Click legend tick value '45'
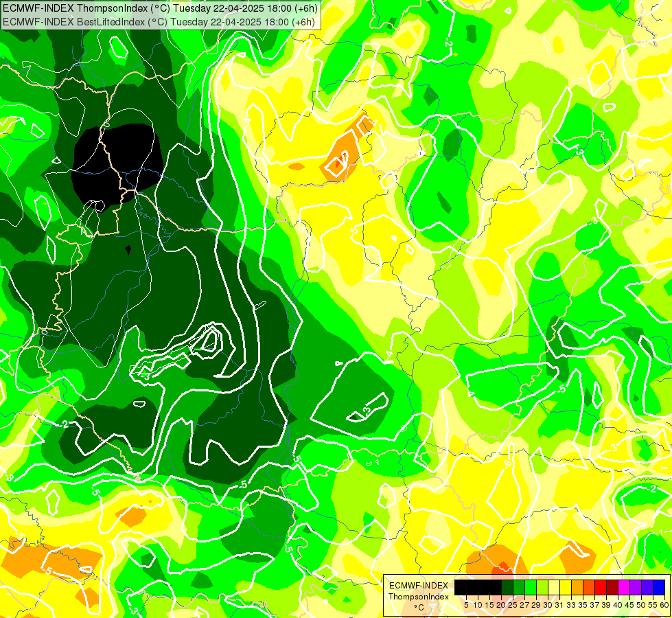Screen dimensions: 672x618 click(x=629, y=605)
